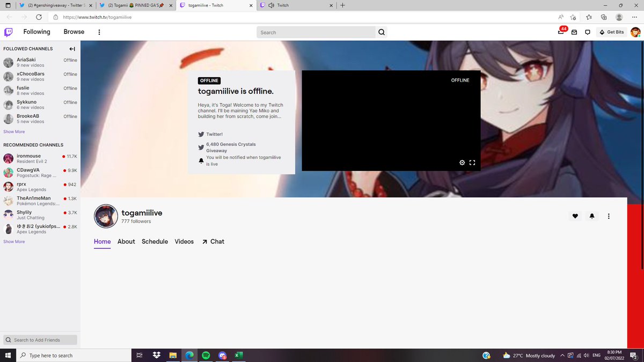Open the Following page
The height and width of the screenshot is (362, 644).
pos(36,32)
